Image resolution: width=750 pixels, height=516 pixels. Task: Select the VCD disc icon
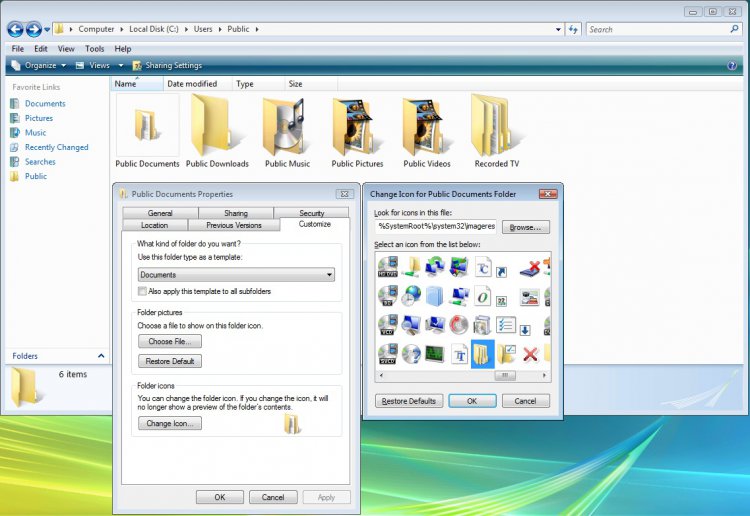(x=387, y=325)
